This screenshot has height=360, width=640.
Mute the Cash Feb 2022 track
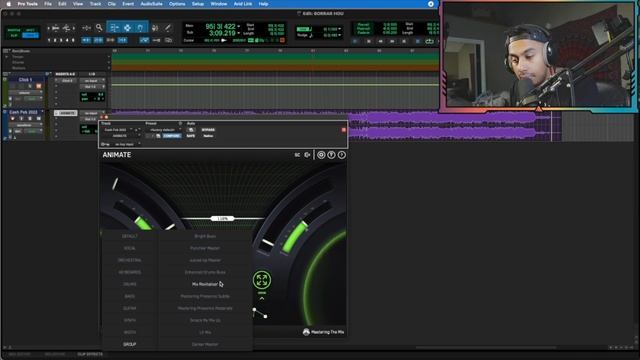coord(38,119)
